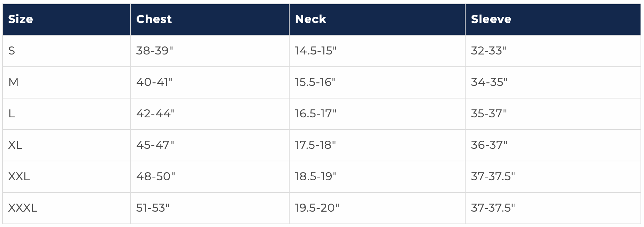Select the 19.5-20" neck cell
Screen dimensions: 644x227
pyautogui.click(x=317, y=208)
